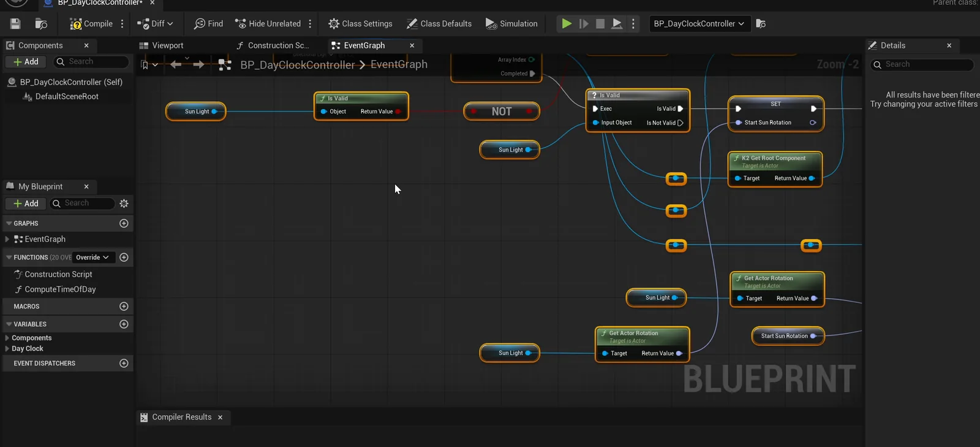The height and width of the screenshot is (447, 980).
Task: Collapse the VARIABLES section
Action: click(9, 324)
